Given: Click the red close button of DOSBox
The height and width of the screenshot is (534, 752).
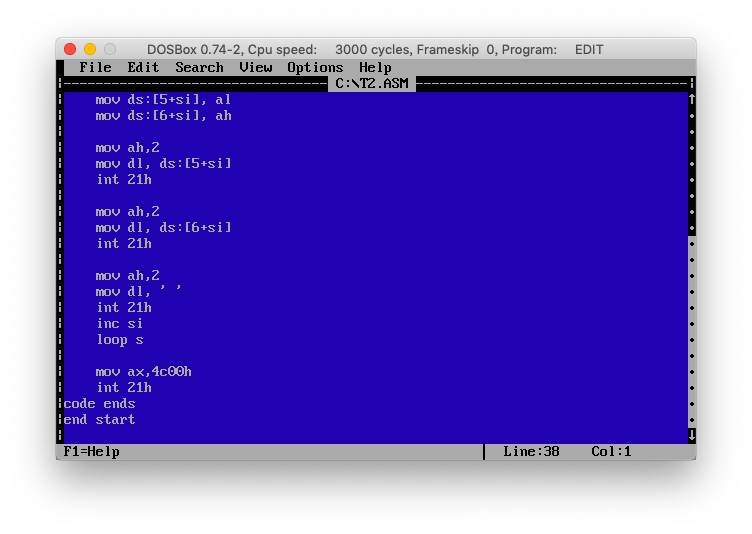Looking at the screenshot, I should coord(70,49).
